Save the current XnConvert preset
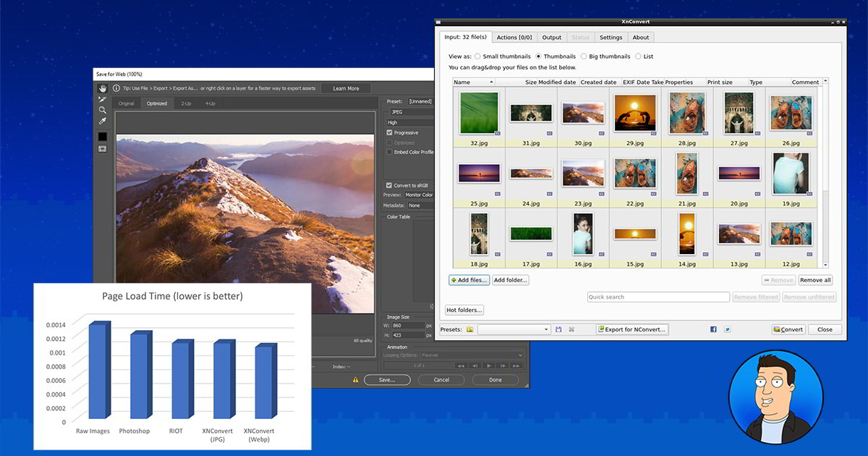The image size is (868, 456). tap(558, 329)
